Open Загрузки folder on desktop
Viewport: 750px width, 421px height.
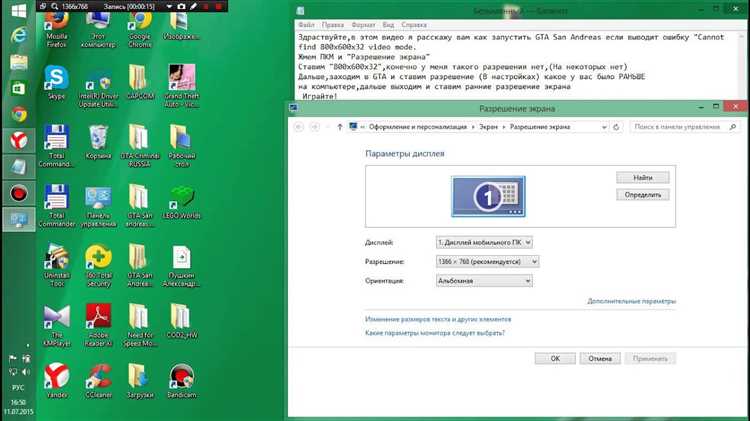[140, 381]
